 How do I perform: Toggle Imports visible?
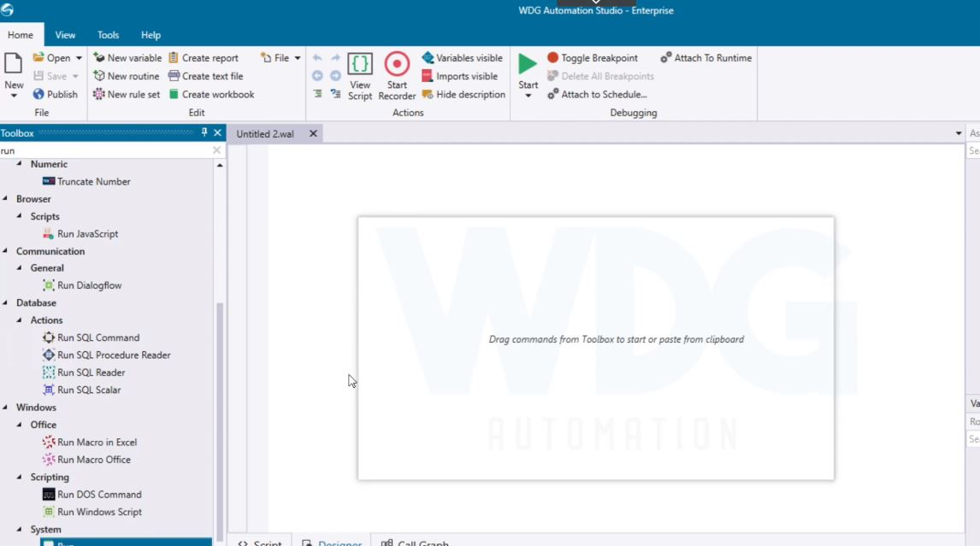pyautogui.click(x=460, y=76)
